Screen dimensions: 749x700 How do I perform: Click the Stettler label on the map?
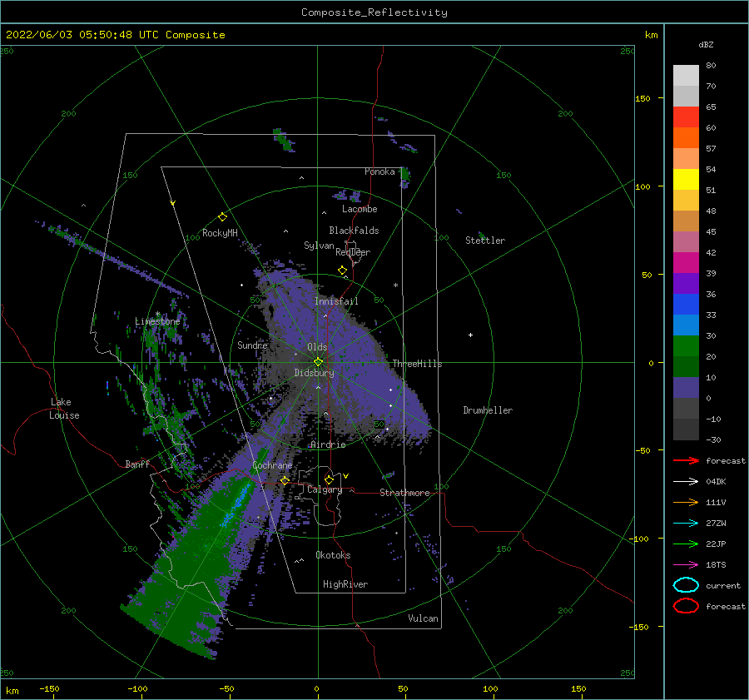click(x=485, y=241)
